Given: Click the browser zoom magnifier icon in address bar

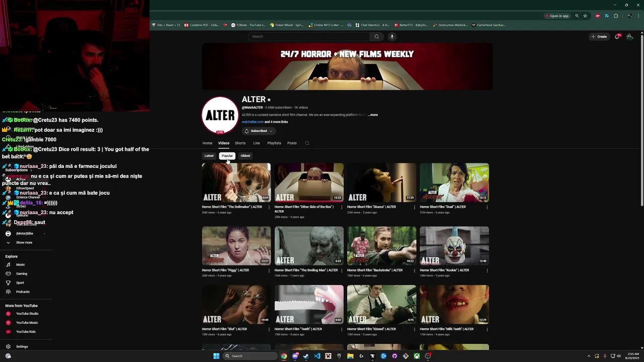Looking at the screenshot, I should tap(577, 16).
